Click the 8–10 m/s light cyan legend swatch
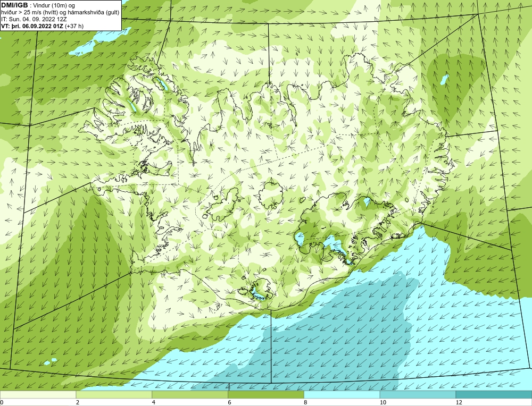The image size is (532, 406). 342,394
